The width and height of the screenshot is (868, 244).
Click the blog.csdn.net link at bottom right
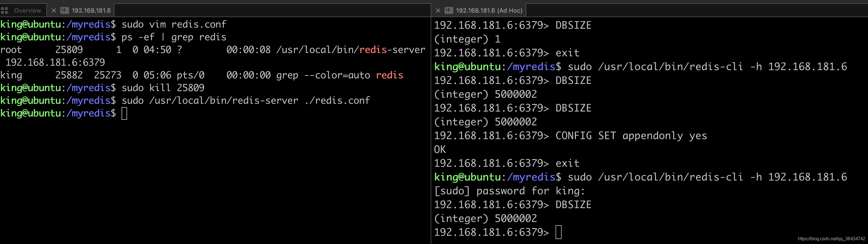pos(831,238)
